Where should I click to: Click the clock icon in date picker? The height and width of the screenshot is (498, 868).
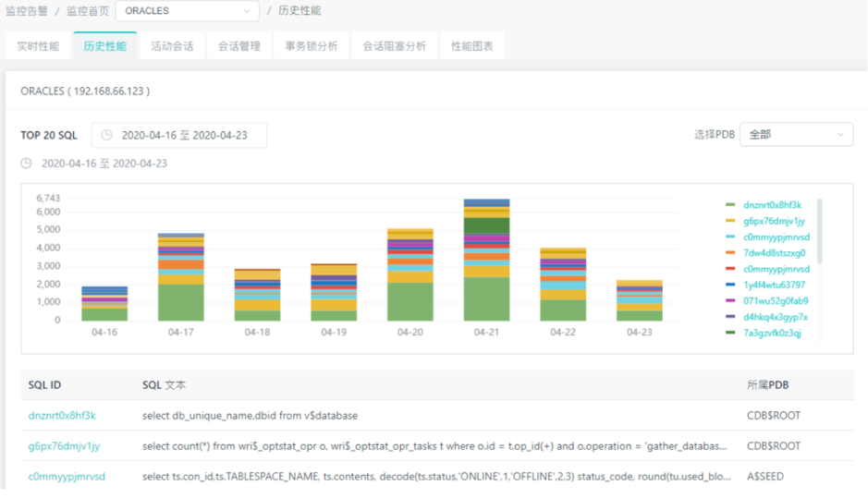point(107,135)
